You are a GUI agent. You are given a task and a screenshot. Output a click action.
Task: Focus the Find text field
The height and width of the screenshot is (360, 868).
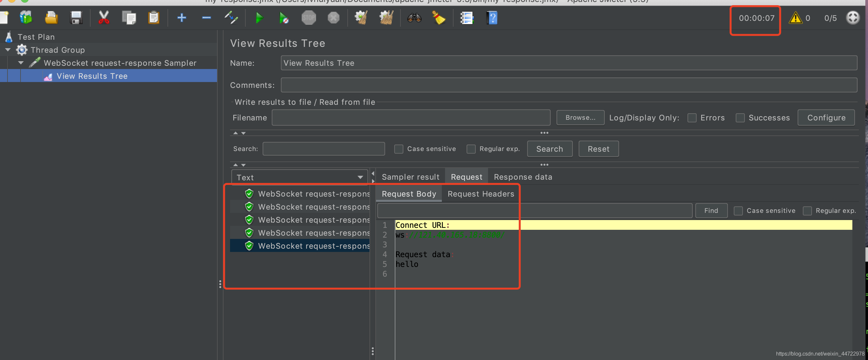coord(535,211)
